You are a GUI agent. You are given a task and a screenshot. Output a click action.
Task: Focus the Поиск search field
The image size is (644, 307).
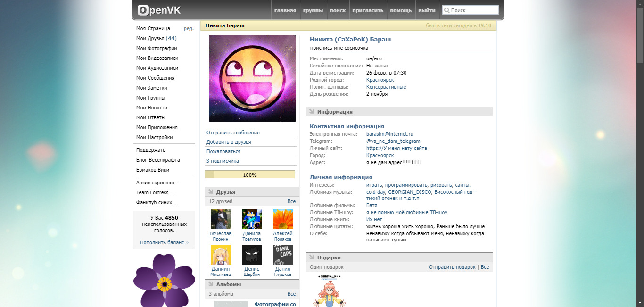(473, 10)
